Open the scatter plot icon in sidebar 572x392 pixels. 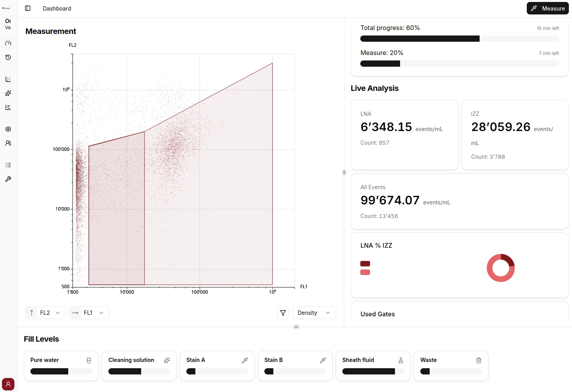click(8, 79)
